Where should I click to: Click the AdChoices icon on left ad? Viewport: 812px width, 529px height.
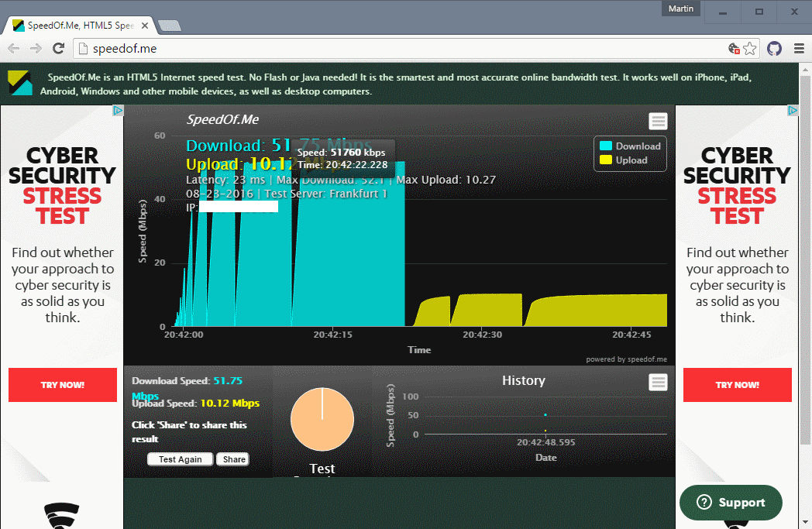(118, 110)
